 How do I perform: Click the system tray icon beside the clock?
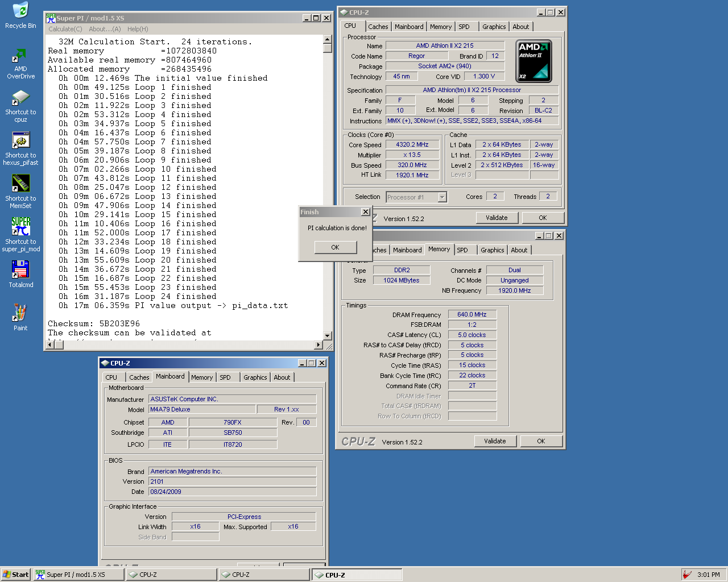tap(687, 575)
